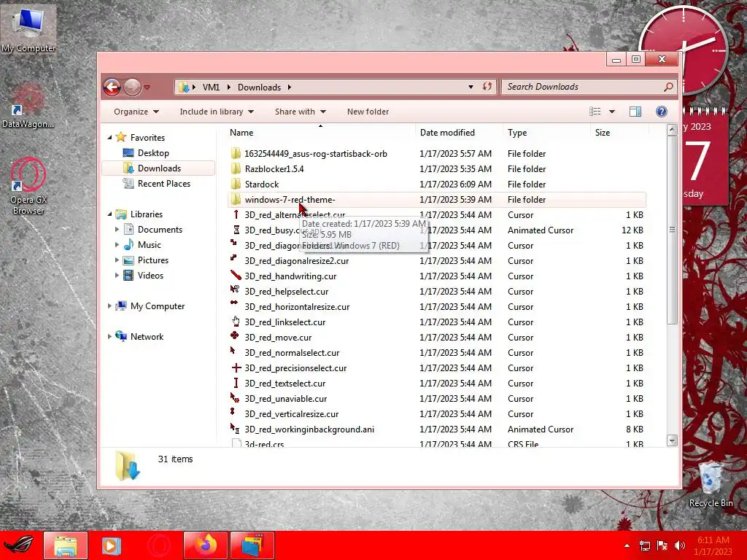
Task: Click the 3D_red_helpselect.cur cursor icon
Action: pos(236,290)
